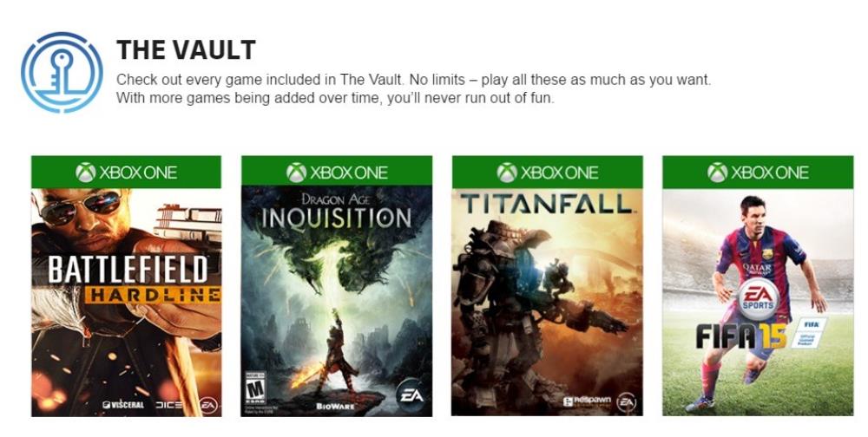The image size is (868, 437).
Task: Open the FIFA 15 game cover
Action: click(x=758, y=302)
